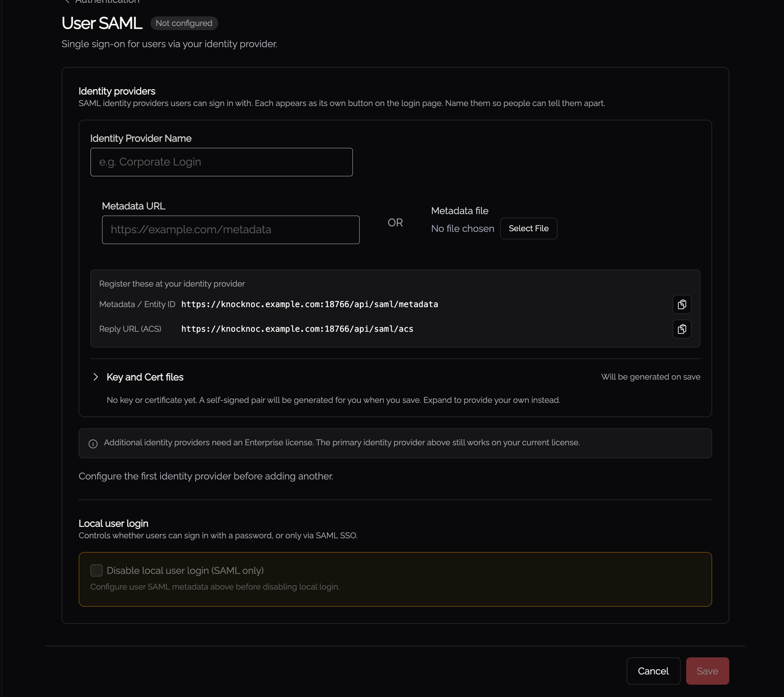
Task: Copy the Reply URL (ACS) value
Action: tap(682, 329)
